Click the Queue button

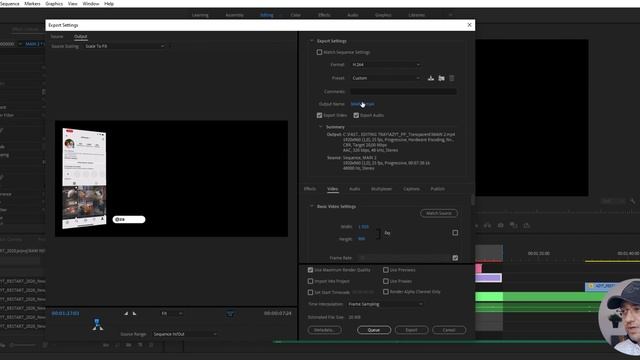[374, 330]
